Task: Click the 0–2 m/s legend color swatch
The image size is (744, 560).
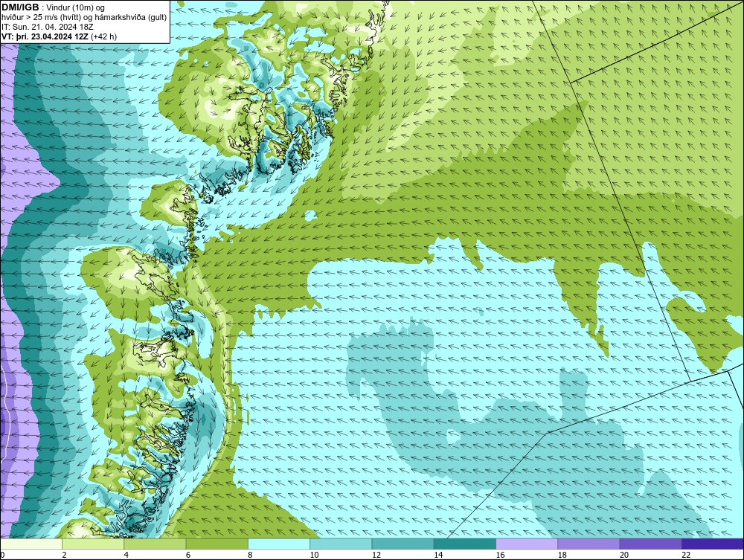Action: (x=31, y=544)
